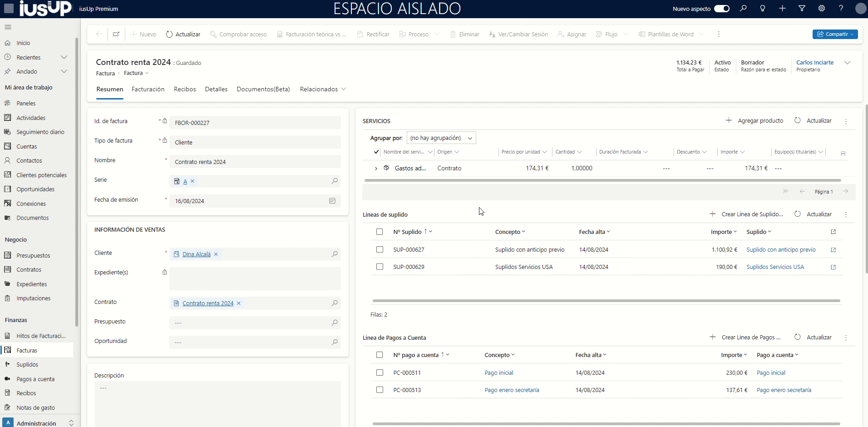Click the Líneas de suplido horizontal scrollbar
This screenshot has height=427, width=868.
[607, 301]
